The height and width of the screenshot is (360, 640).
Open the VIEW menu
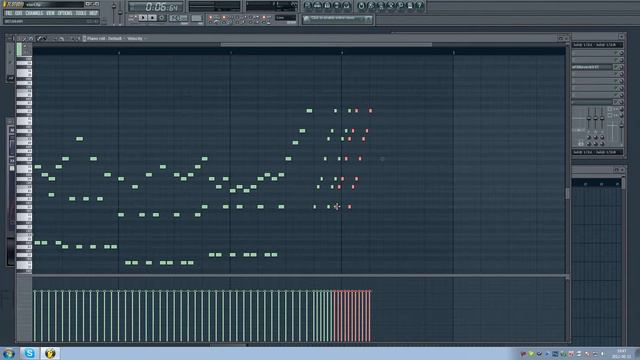click(50, 13)
